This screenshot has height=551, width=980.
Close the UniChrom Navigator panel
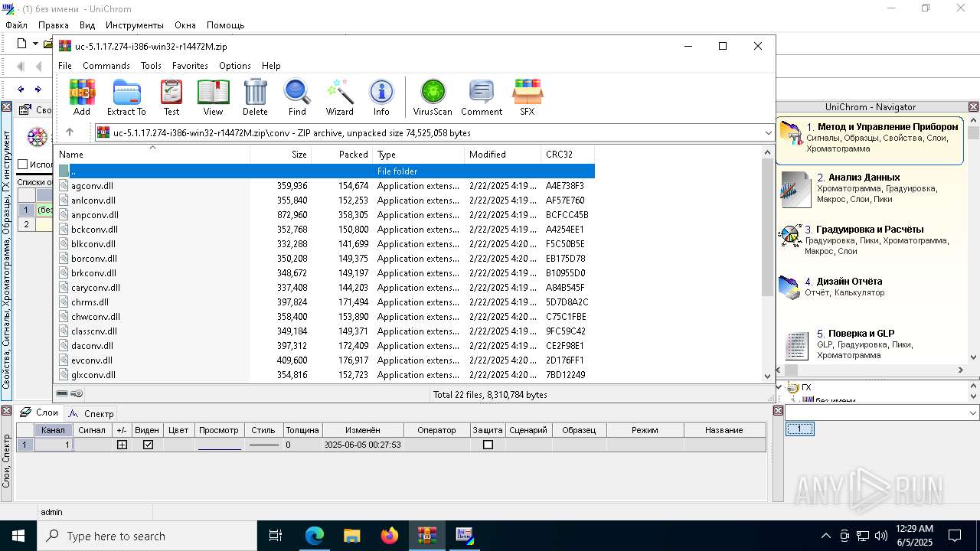click(x=974, y=107)
